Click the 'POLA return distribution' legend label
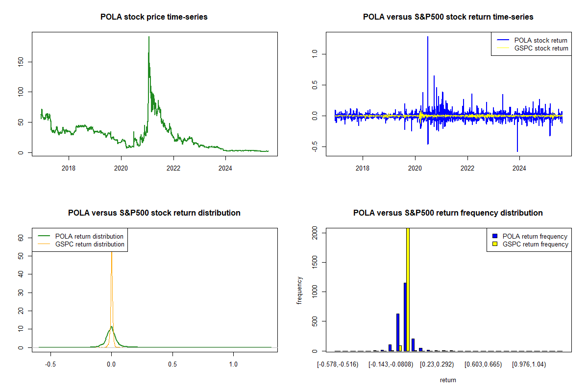This screenshot has height=392, width=588. [x=89, y=236]
